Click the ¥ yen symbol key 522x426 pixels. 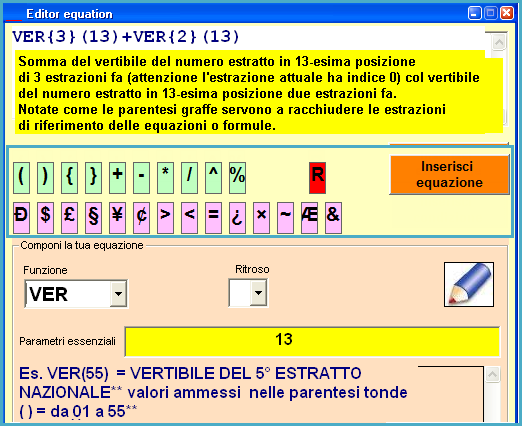[x=117, y=218]
